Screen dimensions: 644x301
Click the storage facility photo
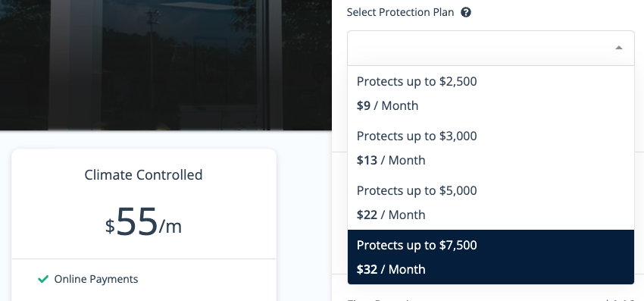point(165,65)
